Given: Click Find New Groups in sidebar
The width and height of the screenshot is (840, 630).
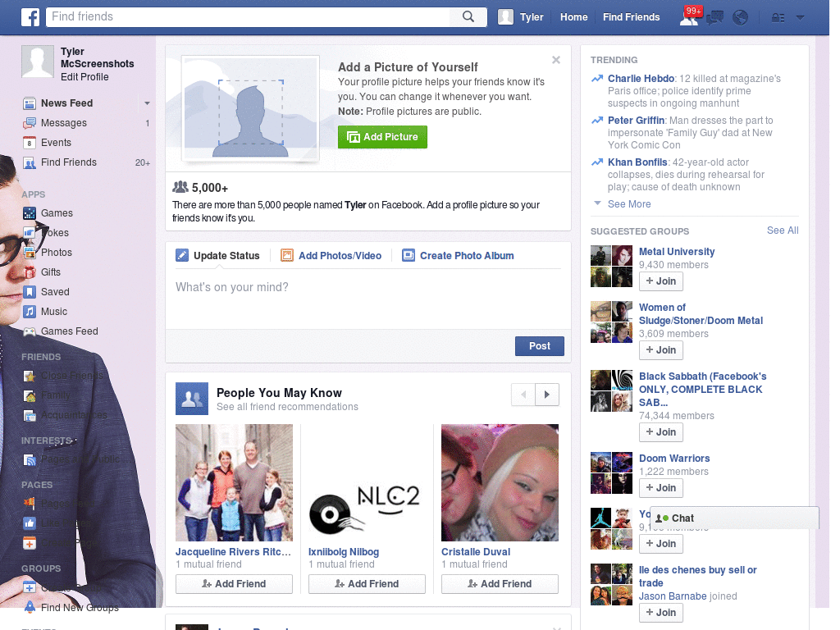Looking at the screenshot, I should pos(80,608).
